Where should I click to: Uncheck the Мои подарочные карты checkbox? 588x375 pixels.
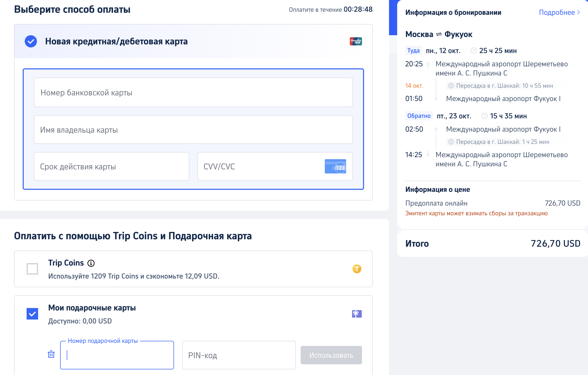[x=32, y=314]
